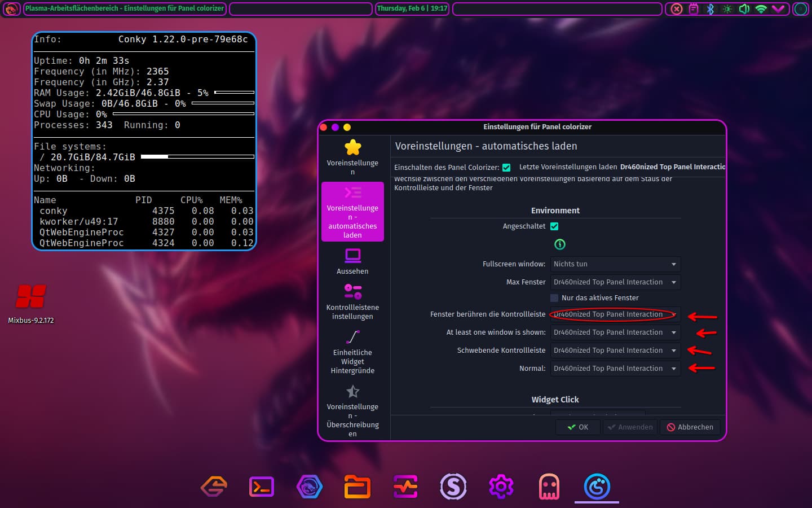Click the conky process row with PID 4375

tap(144, 211)
